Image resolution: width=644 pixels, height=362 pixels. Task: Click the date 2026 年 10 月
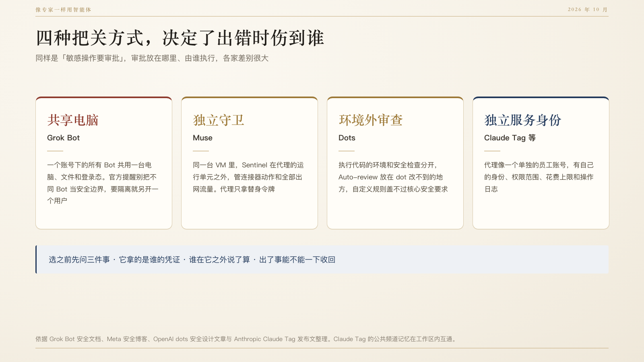pos(588,10)
